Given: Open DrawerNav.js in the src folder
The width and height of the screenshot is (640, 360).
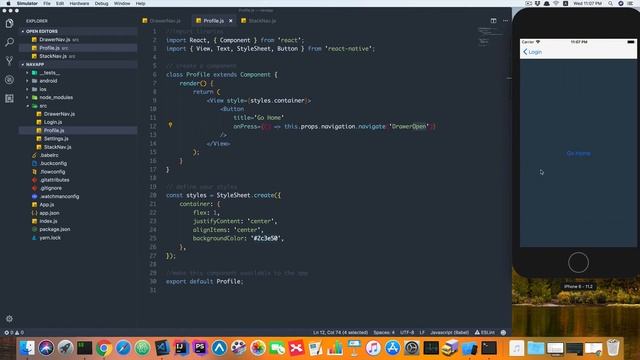Looking at the screenshot, I should [59, 114].
